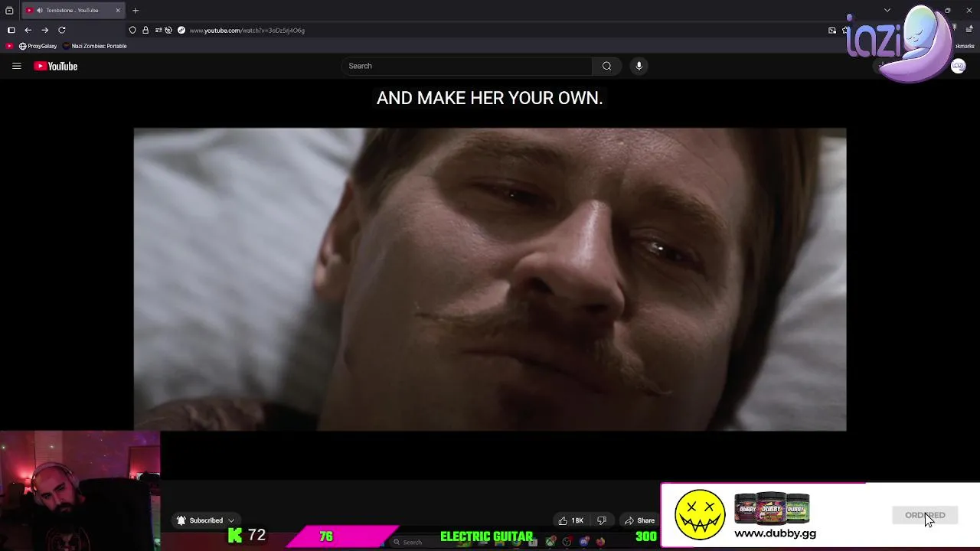Image resolution: width=980 pixels, height=551 pixels.
Task: Start voice search with the microphone icon
Action: (x=639, y=66)
